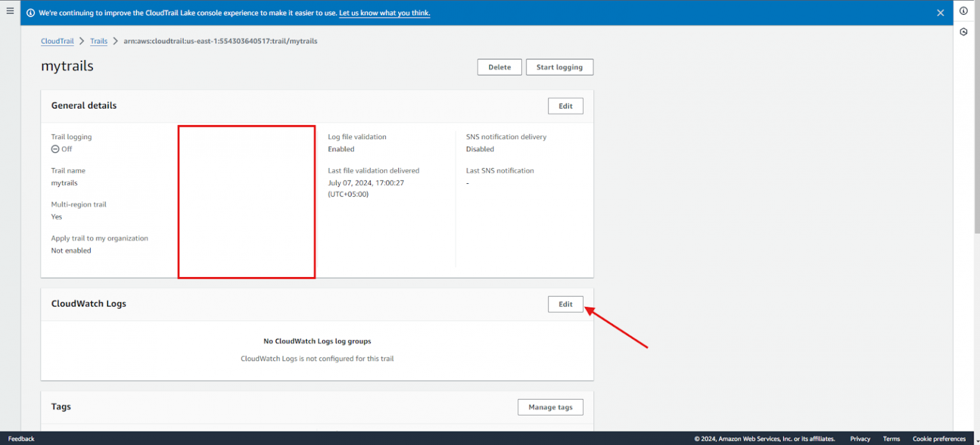Click the info icon in the blue banner

click(31, 12)
